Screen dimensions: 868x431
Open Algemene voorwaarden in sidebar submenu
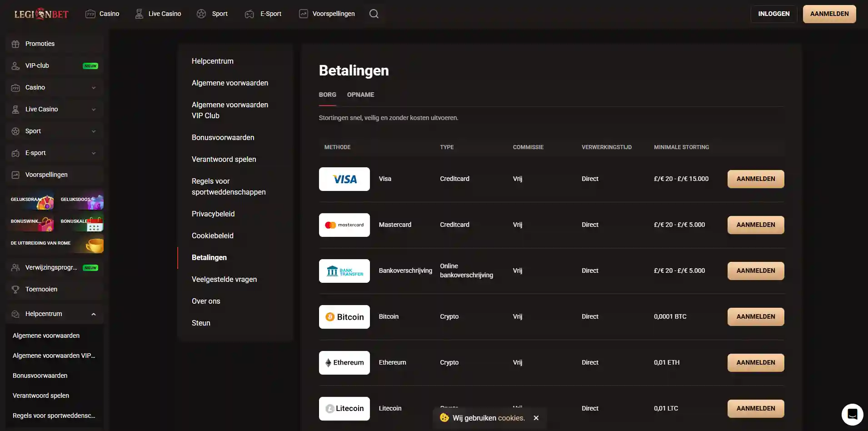coord(46,336)
